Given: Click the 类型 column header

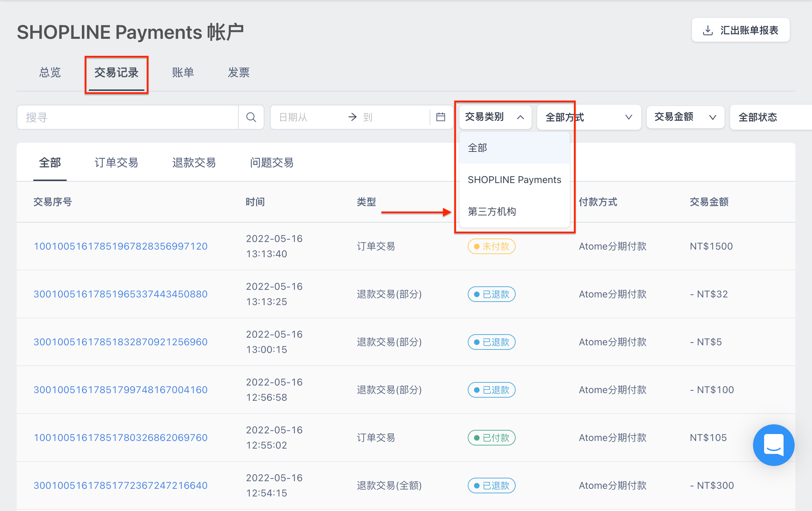Looking at the screenshot, I should (366, 202).
